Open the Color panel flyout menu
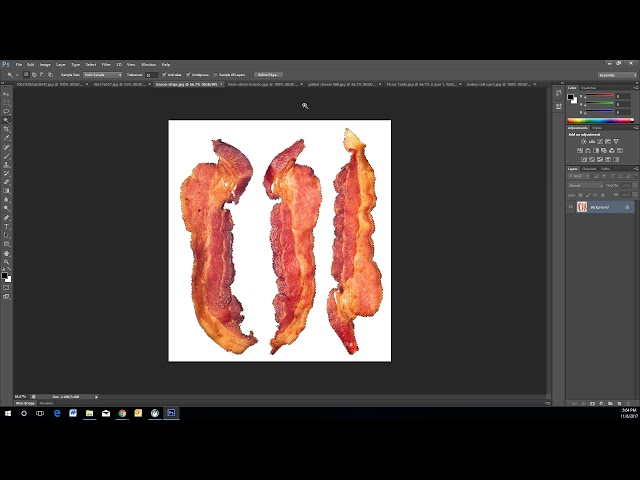Screen dimensions: 640x480 click(x=636, y=88)
